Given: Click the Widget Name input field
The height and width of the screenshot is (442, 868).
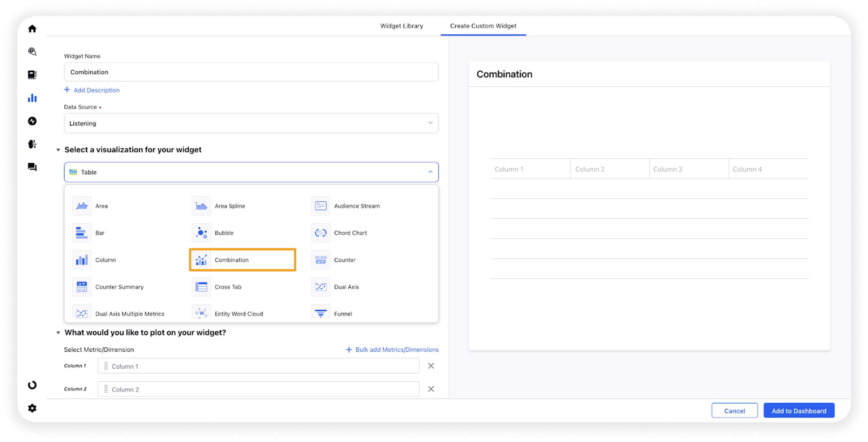Looking at the screenshot, I should click(251, 72).
